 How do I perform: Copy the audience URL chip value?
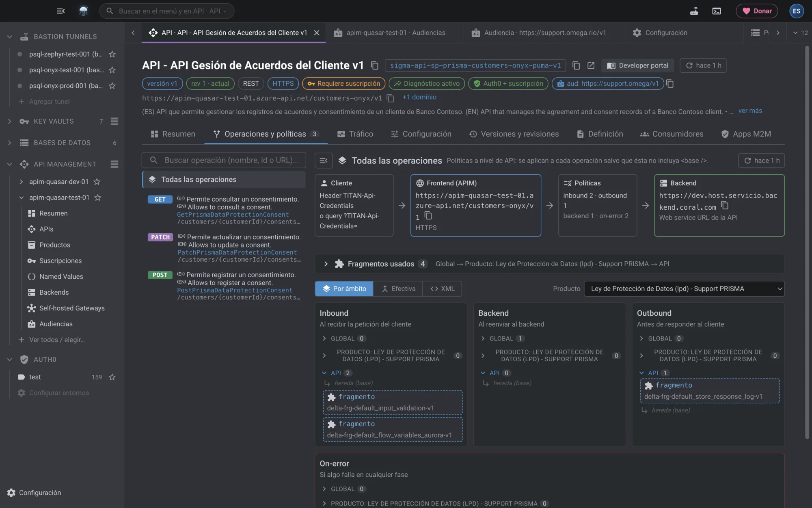point(670,84)
